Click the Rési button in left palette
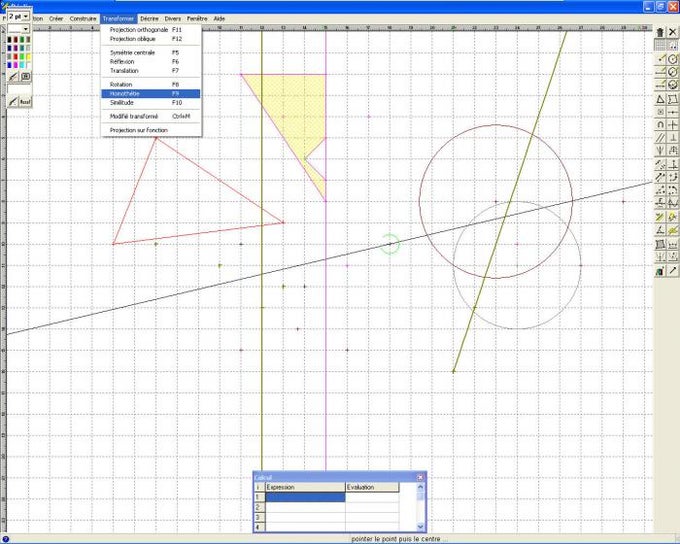Image resolution: width=680 pixels, height=544 pixels. click(26, 102)
